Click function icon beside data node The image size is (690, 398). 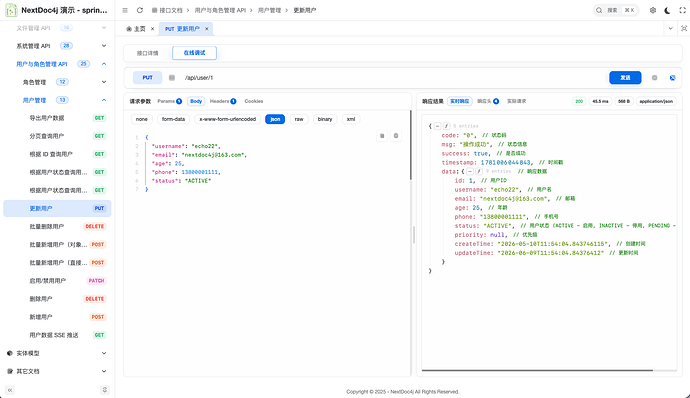click(x=479, y=171)
